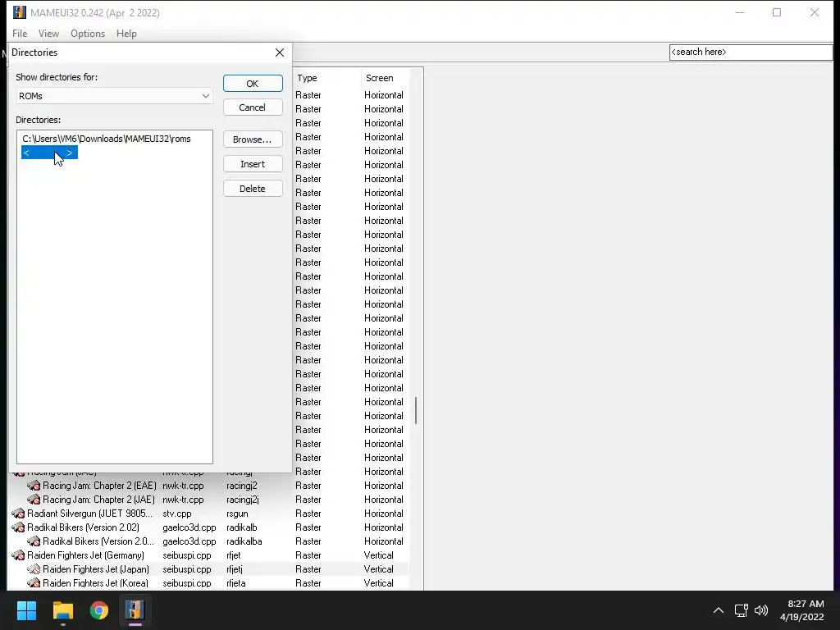Click icon of Racing Jam: Chapter 2 (EAE)
This screenshot has width=840, height=630.
(x=34, y=486)
